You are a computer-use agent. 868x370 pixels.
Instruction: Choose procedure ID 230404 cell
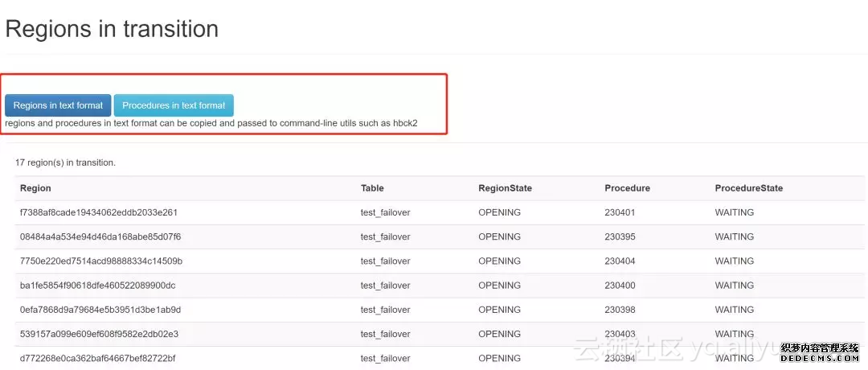pos(620,261)
